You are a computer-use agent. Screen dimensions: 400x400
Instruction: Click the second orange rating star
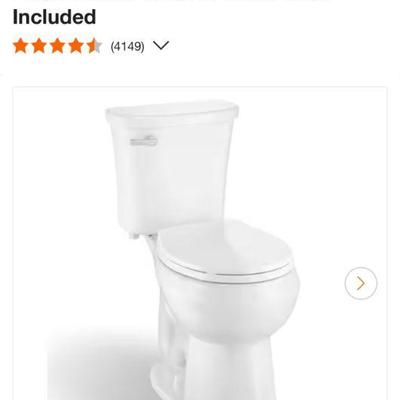coord(39,46)
